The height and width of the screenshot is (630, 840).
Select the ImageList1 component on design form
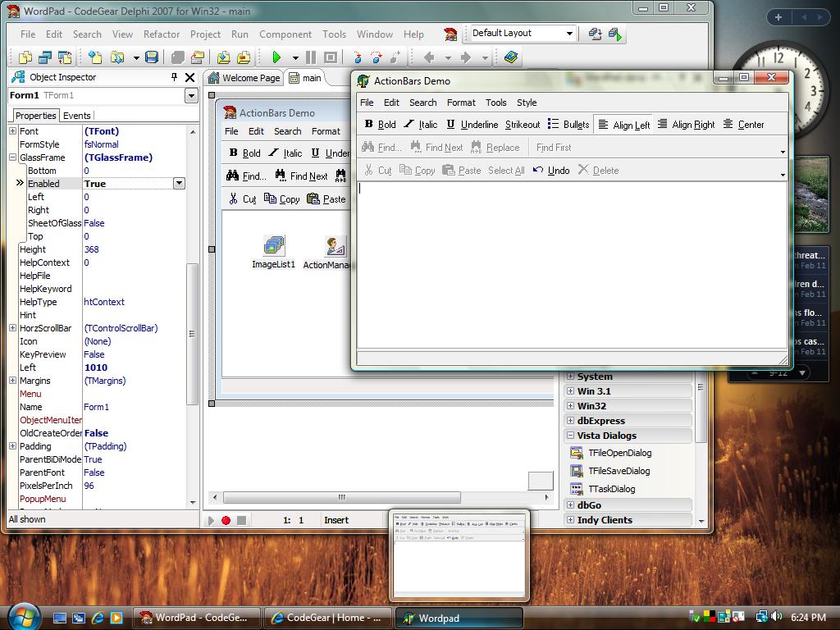point(274,253)
